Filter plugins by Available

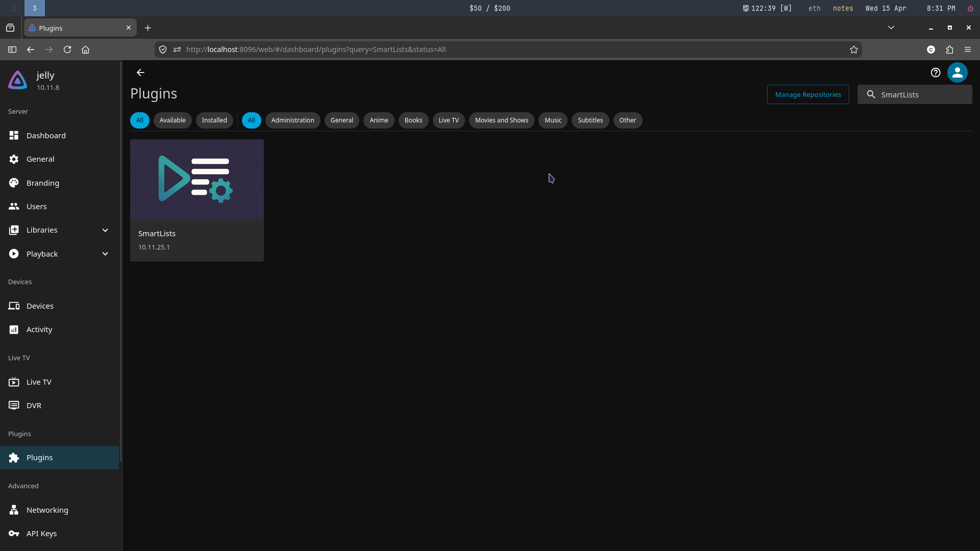(x=173, y=120)
